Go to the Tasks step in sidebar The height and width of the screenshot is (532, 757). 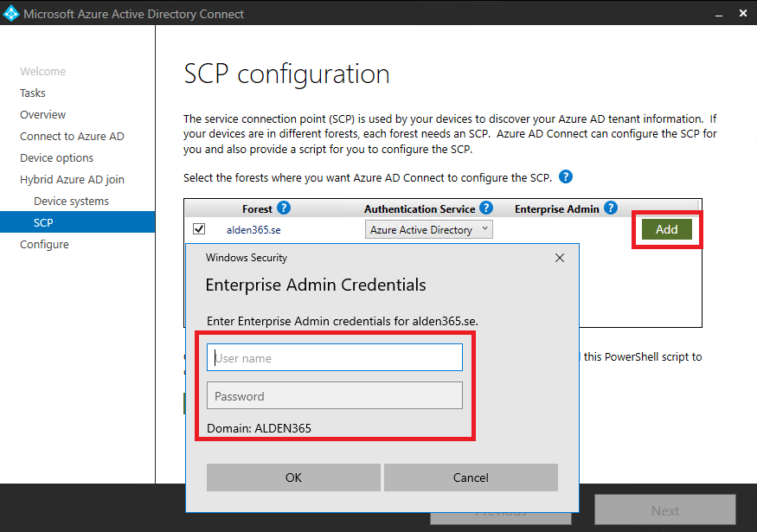[33, 93]
